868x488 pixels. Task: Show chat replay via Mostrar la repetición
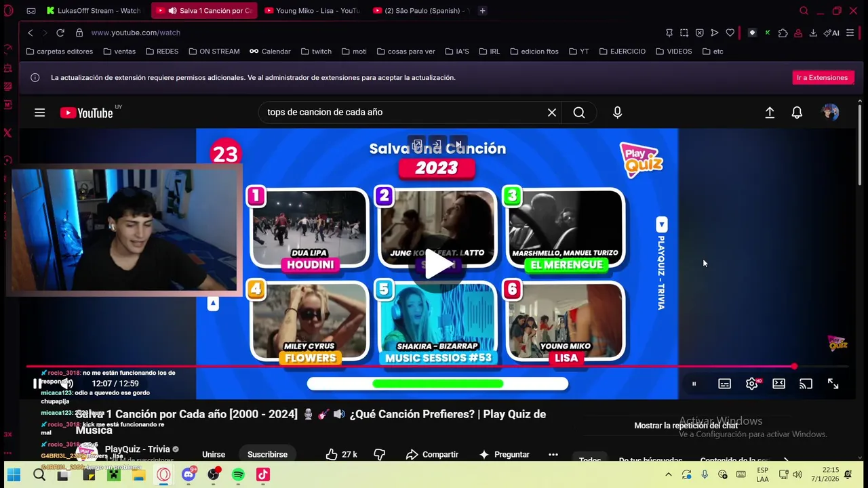[x=686, y=426]
